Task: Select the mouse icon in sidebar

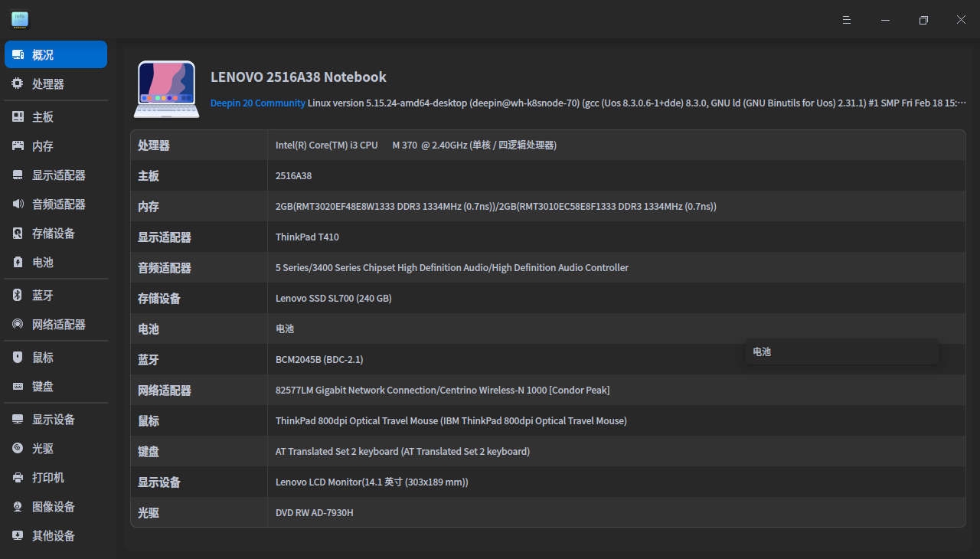Action: [x=18, y=358]
